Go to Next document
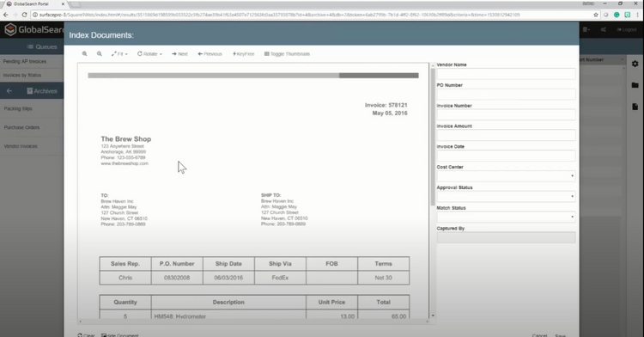The height and width of the screenshot is (337, 644). [x=180, y=54]
